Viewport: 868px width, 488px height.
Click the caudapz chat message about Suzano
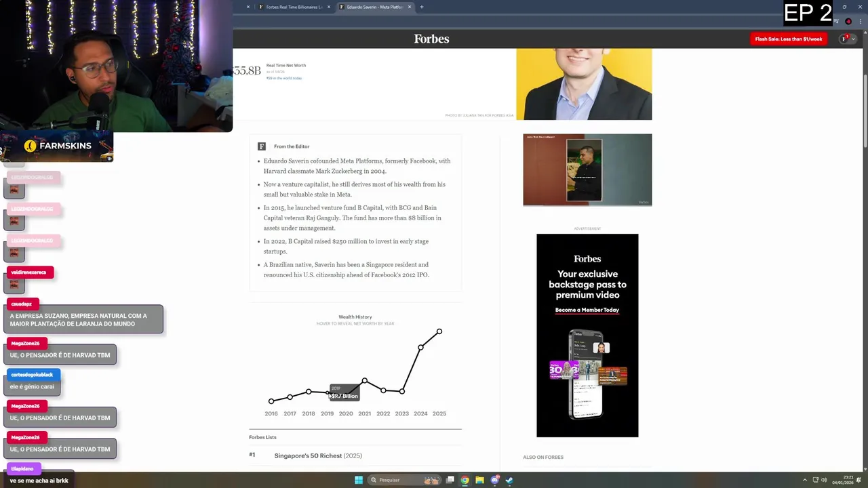click(84, 320)
